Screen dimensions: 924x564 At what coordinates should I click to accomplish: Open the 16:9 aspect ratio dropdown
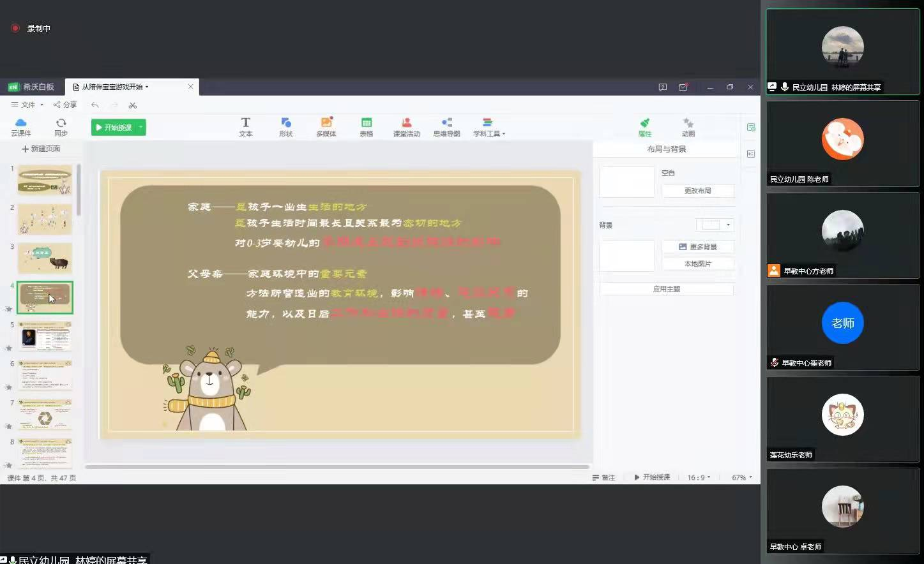tap(699, 477)
